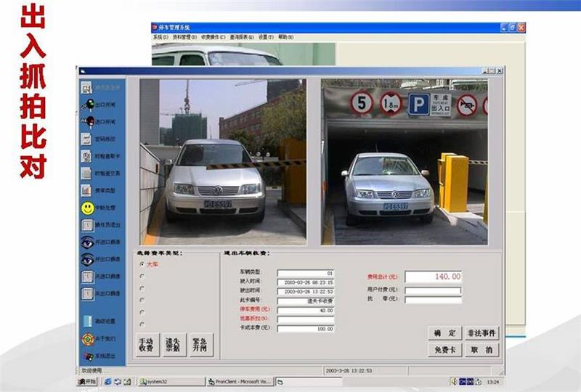This screenshot has width=581, height=392.
Task: Open 密码修改 password change icon
Action: coord(86,139)
